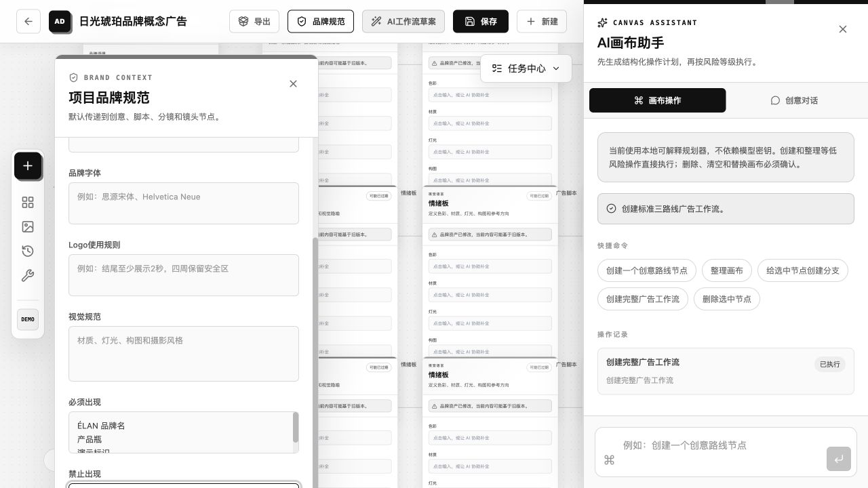This screenshot has height=488, width=868.
Task: Click the 必须出现 list scrollbar
Action: [295, 427]
